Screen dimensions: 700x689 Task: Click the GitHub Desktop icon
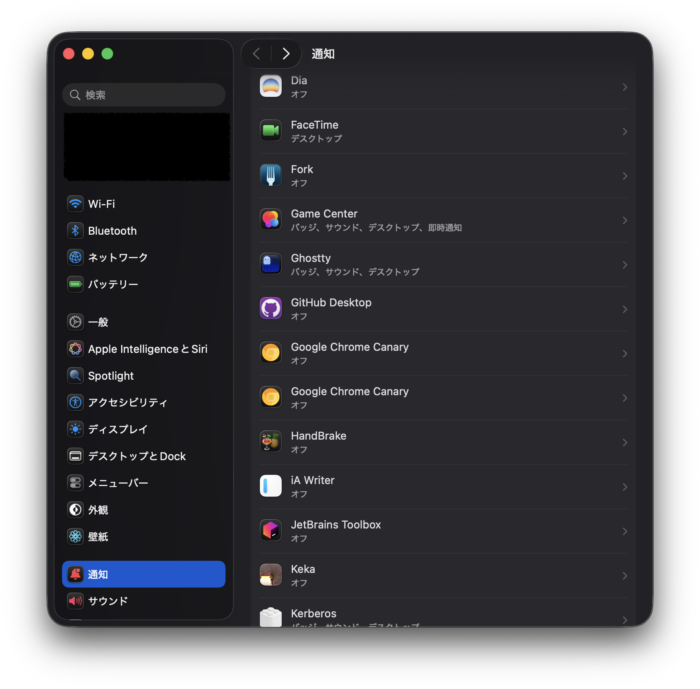point(270,309)
